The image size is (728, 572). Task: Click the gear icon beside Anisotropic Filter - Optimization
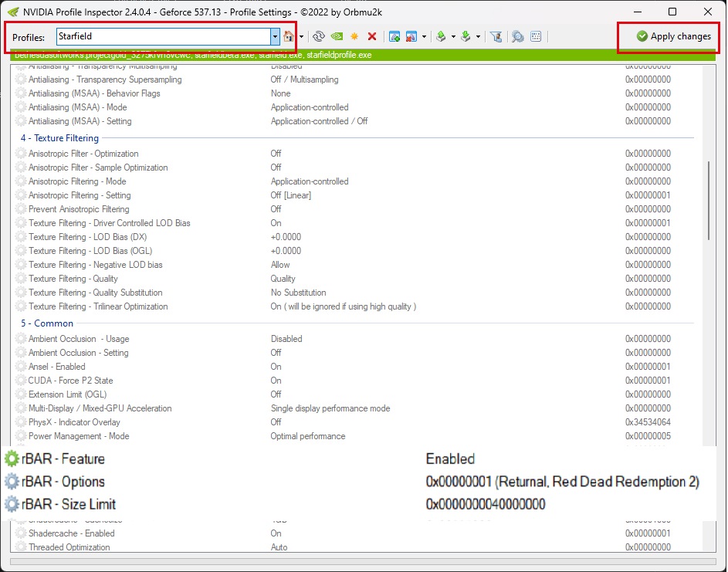21,153
